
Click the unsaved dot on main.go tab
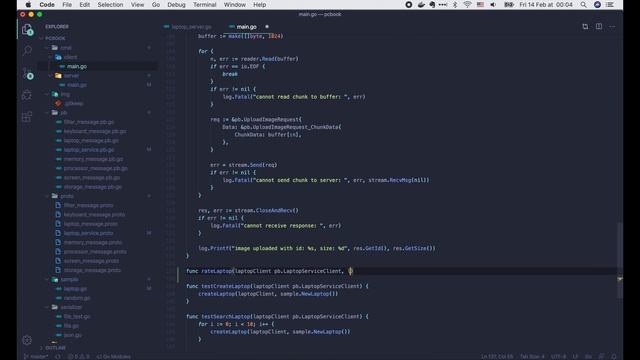[267, 27]
